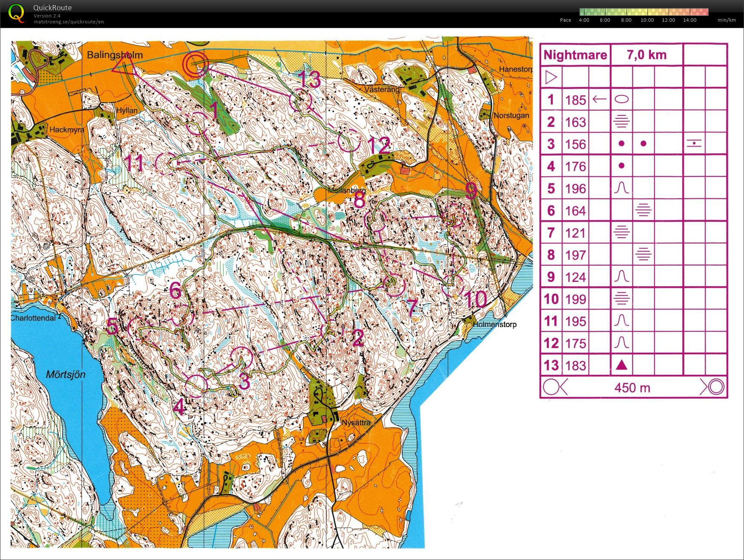Click the finish double circle on the map

[195, 64]
